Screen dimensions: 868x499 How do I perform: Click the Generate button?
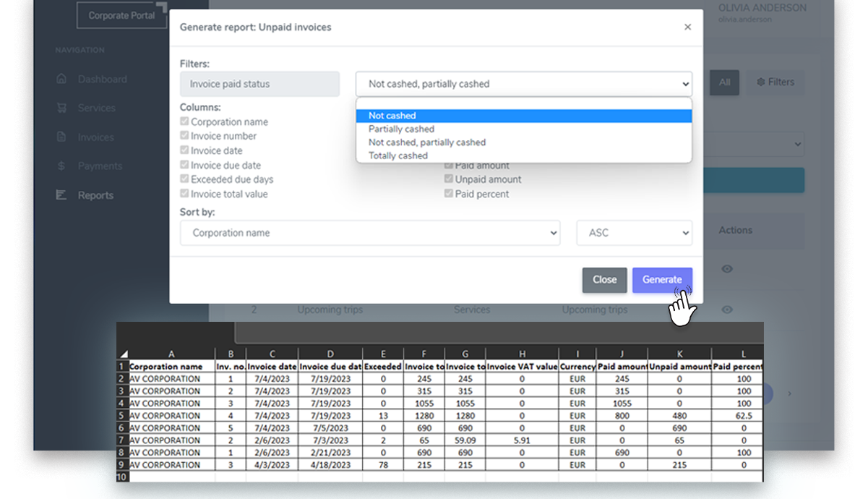tap(662, 280)
